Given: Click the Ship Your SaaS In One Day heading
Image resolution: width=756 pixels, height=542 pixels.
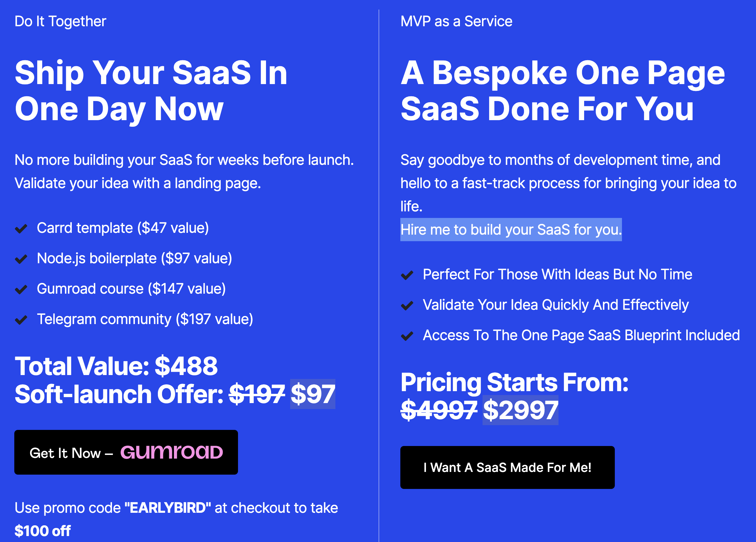Looking at the screenshot, I should point(151,90).
